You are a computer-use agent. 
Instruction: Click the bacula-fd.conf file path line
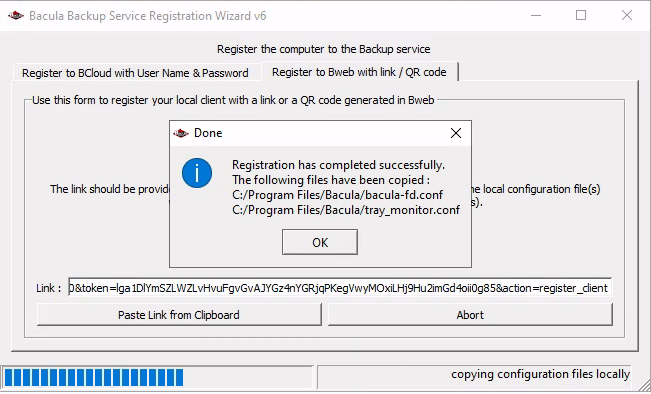[x=337, y=195]
